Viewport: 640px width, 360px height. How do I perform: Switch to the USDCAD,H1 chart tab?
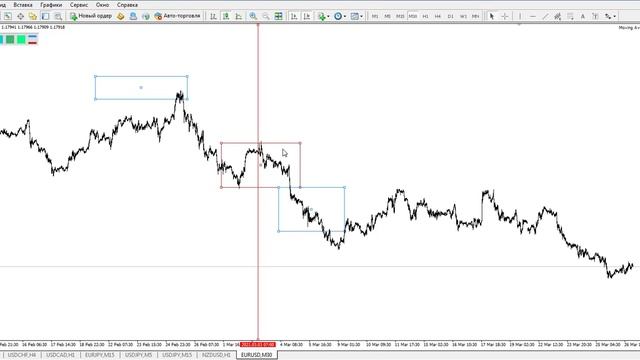point(60,355)
